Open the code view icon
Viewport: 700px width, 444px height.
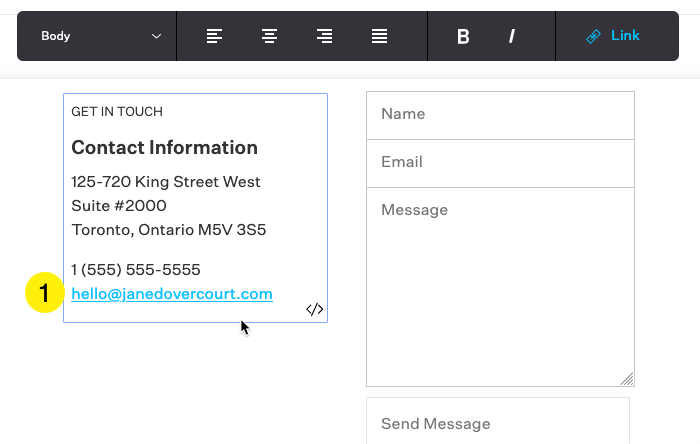pos(315,309)
